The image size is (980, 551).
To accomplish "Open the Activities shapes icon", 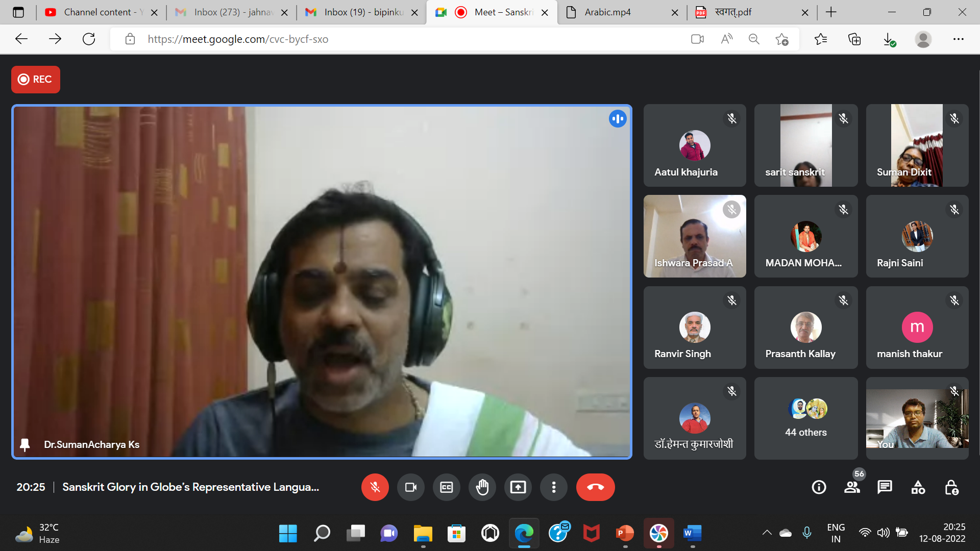I will [x=918, y=487].
